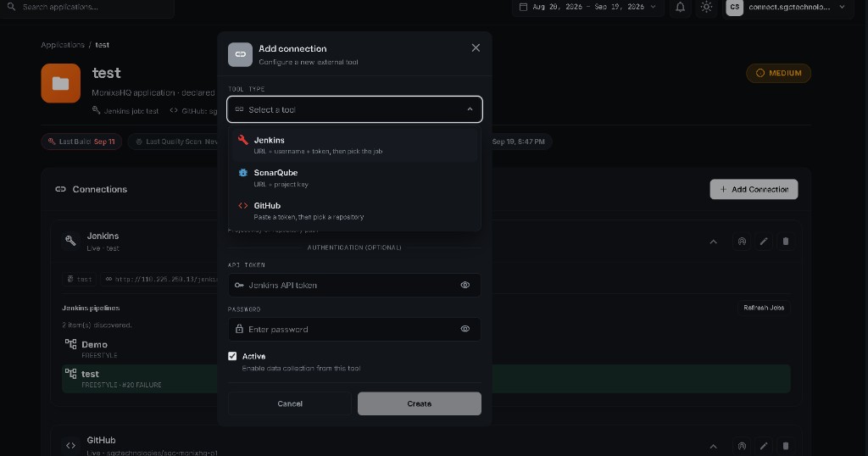The height and width of the screenshot is (456, 868).
Task: Open the Select a tool combo box
Action: (354, 109)
